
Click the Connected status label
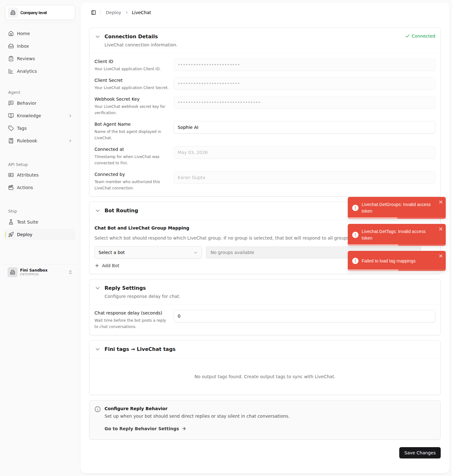click(x=420, y=36)
